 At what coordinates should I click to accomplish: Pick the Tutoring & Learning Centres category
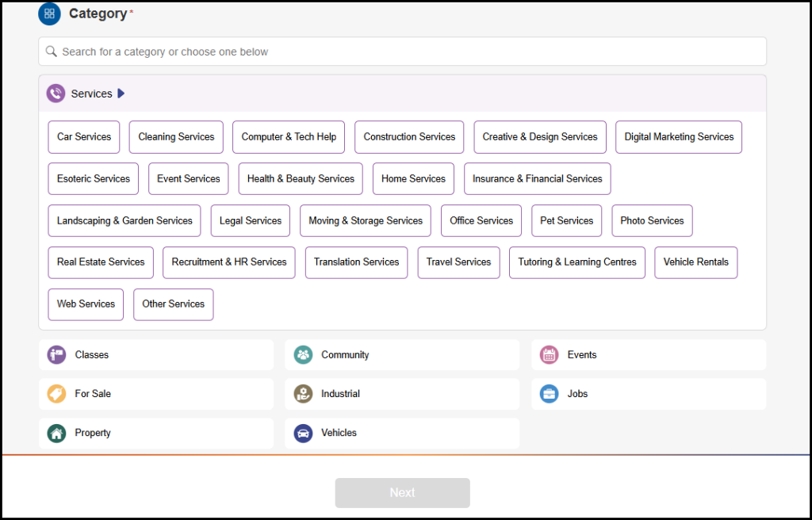[576, 262]
